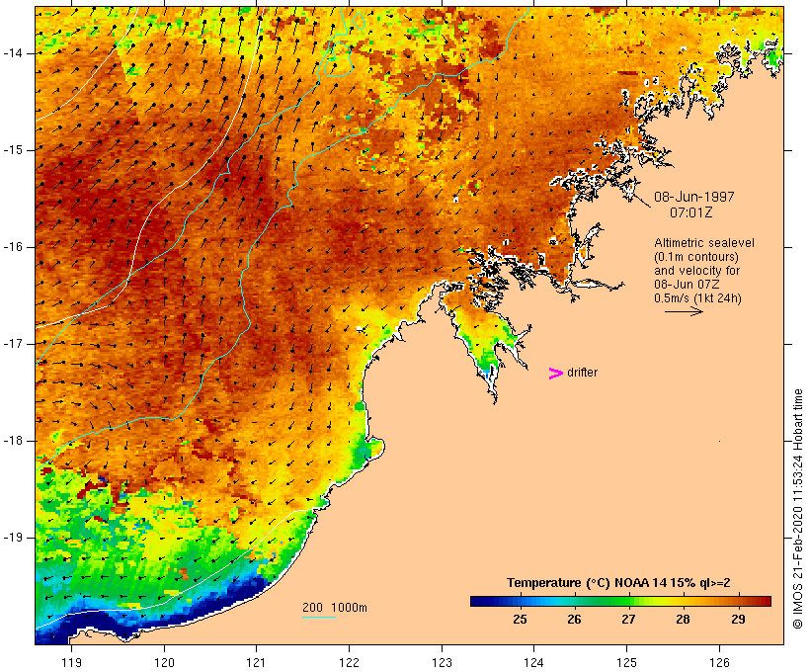Click the '08-Jun 07Z' caption line
Screen dimensions: 810x672
pyautogui.click(x=687, y=285)
